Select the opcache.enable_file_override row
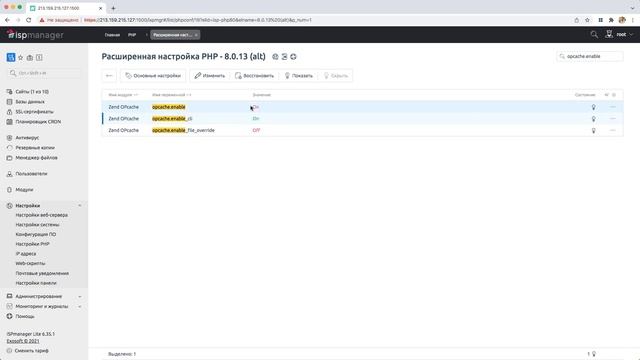 pyautogui.click(x=362, y=130)
